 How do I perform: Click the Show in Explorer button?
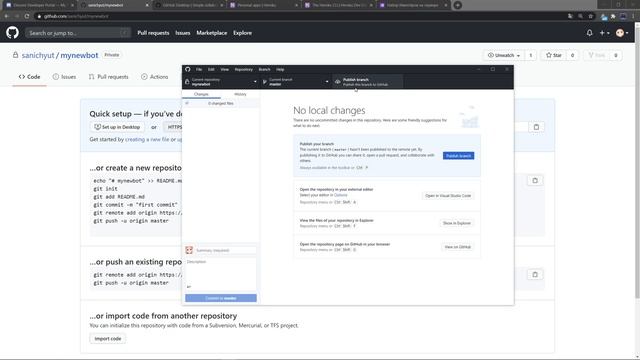[x=457, y=223]
